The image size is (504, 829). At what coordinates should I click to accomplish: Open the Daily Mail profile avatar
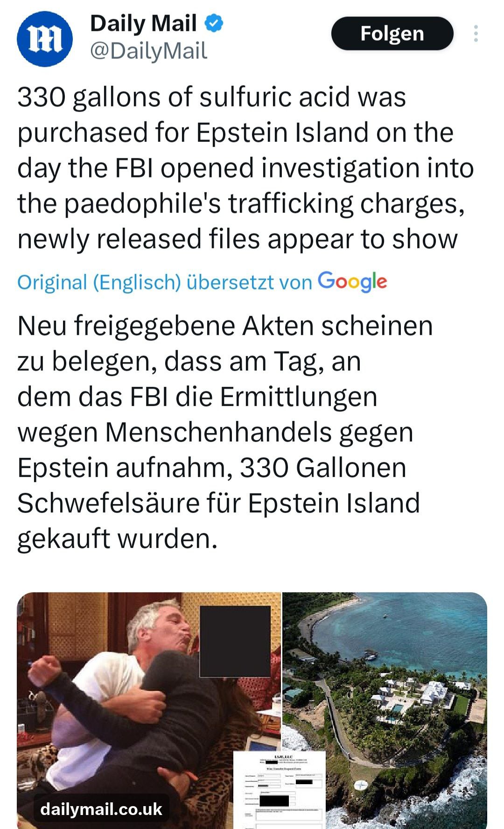[45, 39]
